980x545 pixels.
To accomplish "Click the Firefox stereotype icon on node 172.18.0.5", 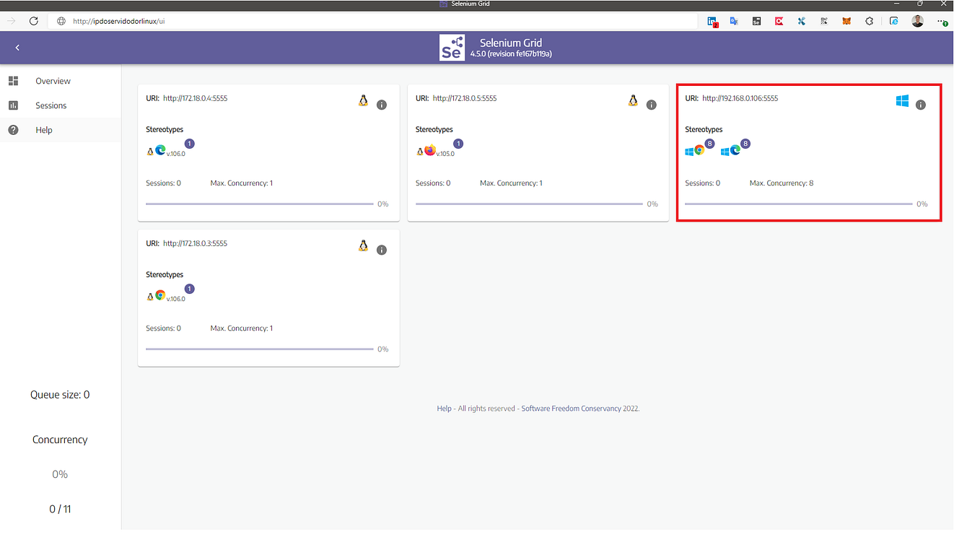I will point(429,149).
